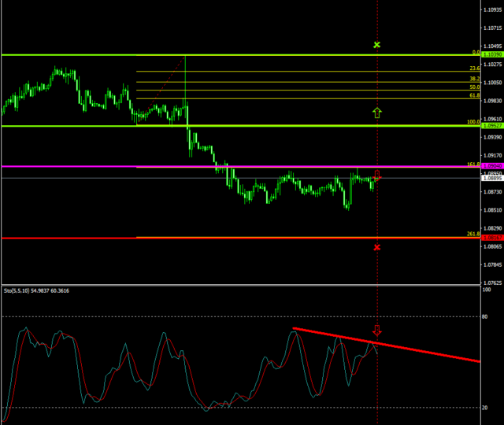Click the Fibonacci 261.8 level label

click(472, 235)
